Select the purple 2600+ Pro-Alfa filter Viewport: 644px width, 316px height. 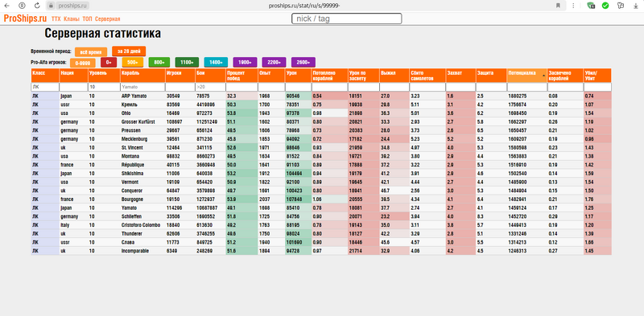[303, 63]
